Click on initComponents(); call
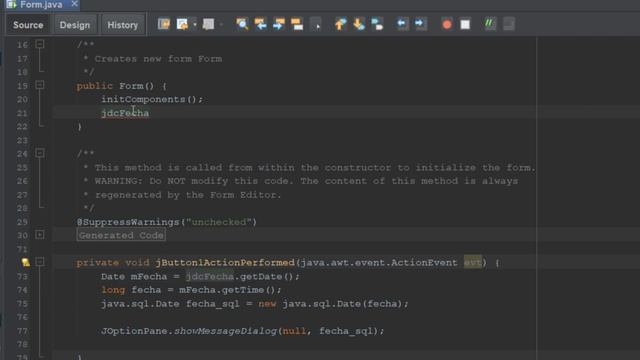 coord(152,99)
